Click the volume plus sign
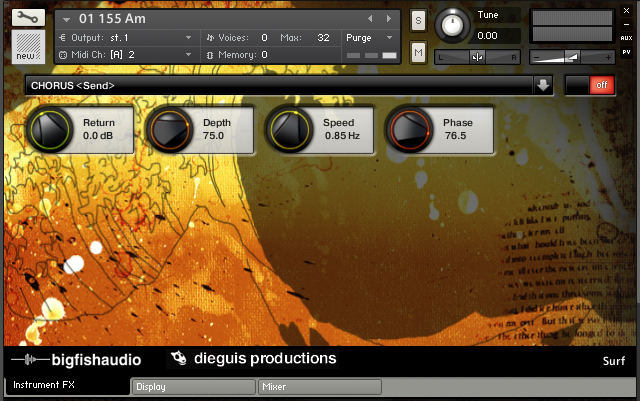 coord(608,58)
